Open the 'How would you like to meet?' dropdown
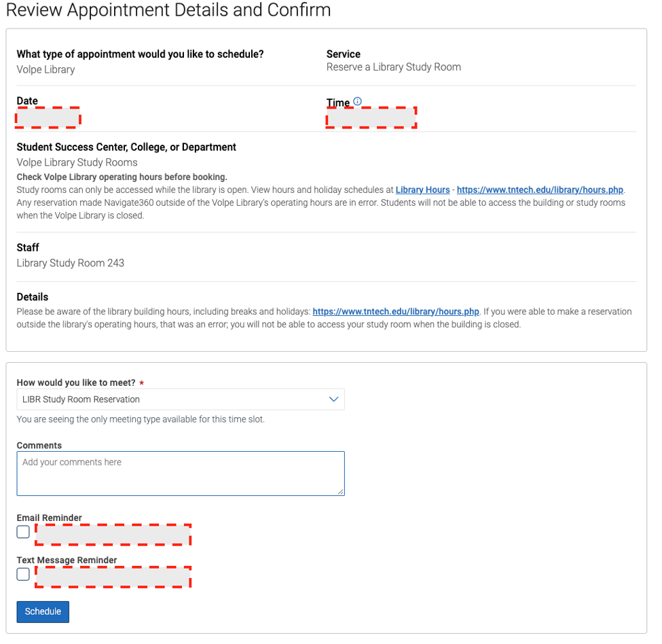The image size is (662, 644). 181,399
